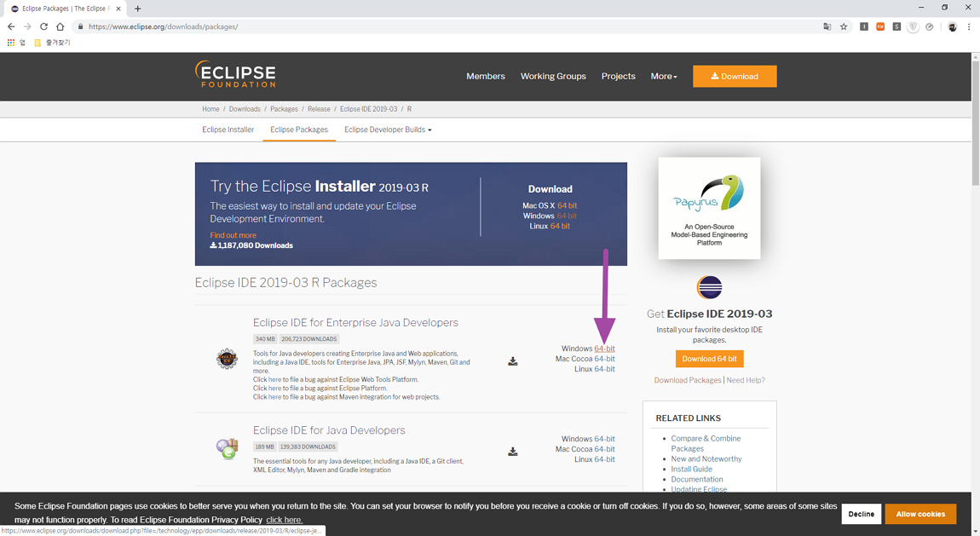
Task: Click the round Eclipse IDE logo
Action: tap(709, 288)
